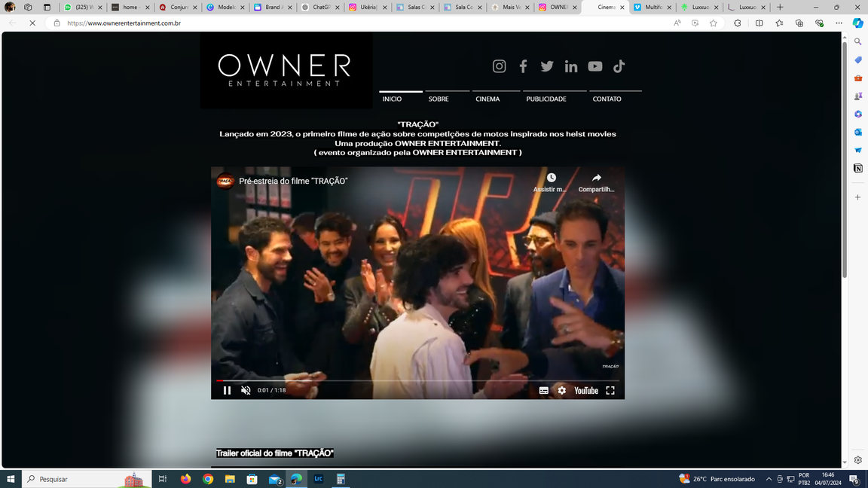The image size is (868, 488).
Task: Open browser Collections
Action: [799, 23]
